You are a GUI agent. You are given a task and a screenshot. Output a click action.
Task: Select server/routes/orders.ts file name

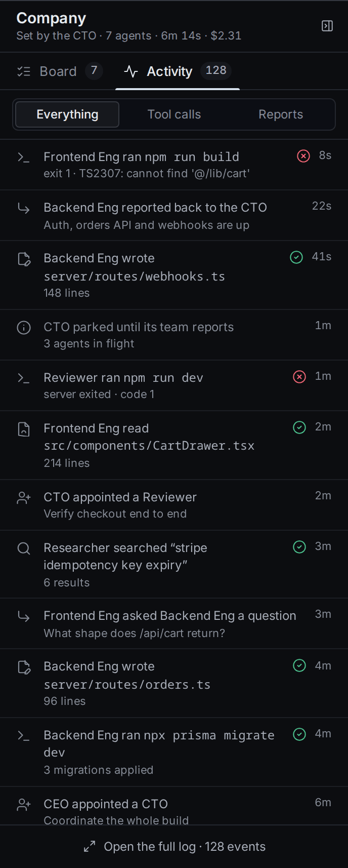click(127, 685)
